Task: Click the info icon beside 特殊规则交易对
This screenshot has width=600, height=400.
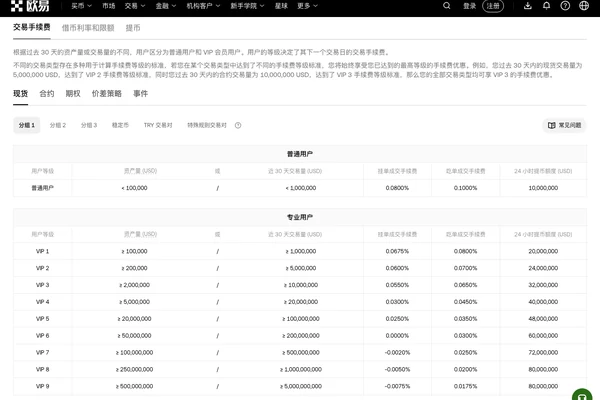Action: coord(238,125)
